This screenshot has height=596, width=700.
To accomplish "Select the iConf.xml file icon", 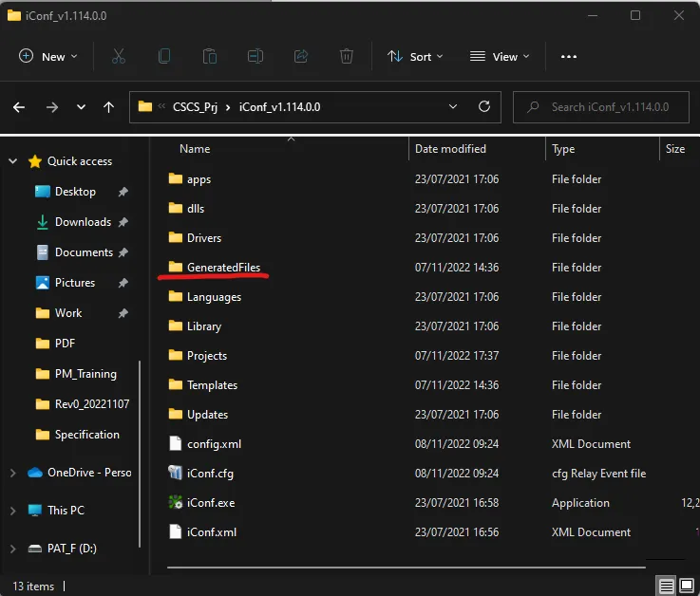I will tap(176, 532).
